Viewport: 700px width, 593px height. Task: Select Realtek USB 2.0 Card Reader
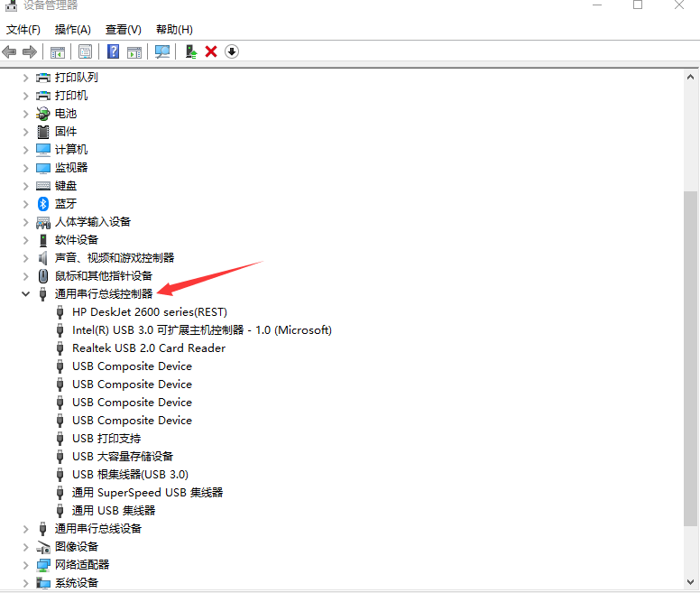click(148, 348)
